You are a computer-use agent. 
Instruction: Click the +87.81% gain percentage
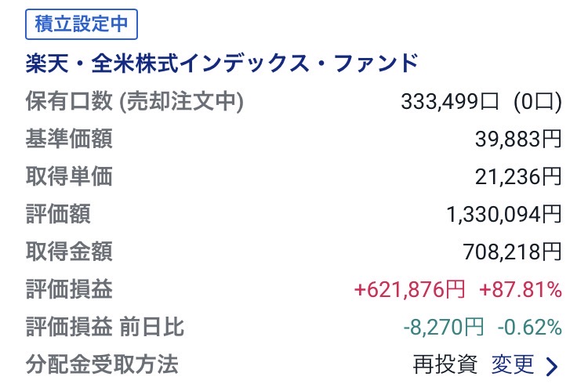tap(519, 290)
